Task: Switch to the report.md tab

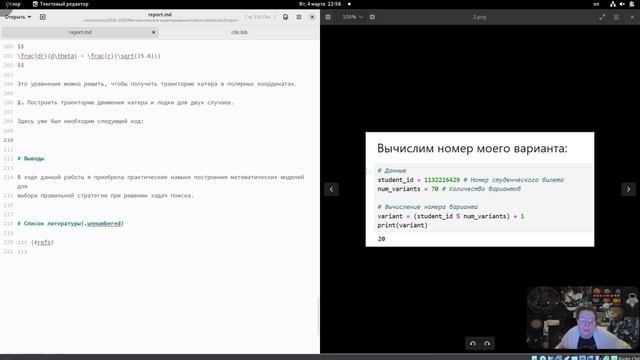Action: click(x=80, y=32)
